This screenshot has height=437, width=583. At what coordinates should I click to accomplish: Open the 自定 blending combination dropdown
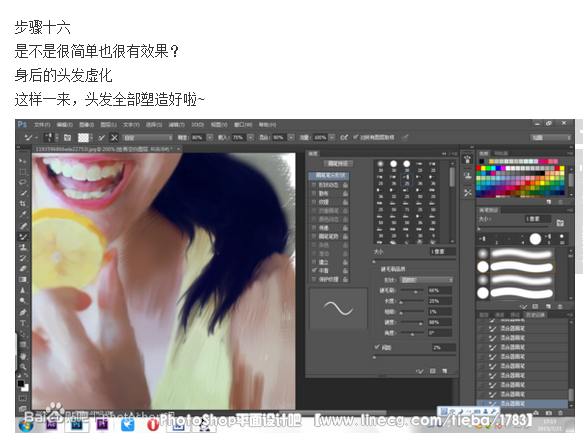tap(148, 138)
